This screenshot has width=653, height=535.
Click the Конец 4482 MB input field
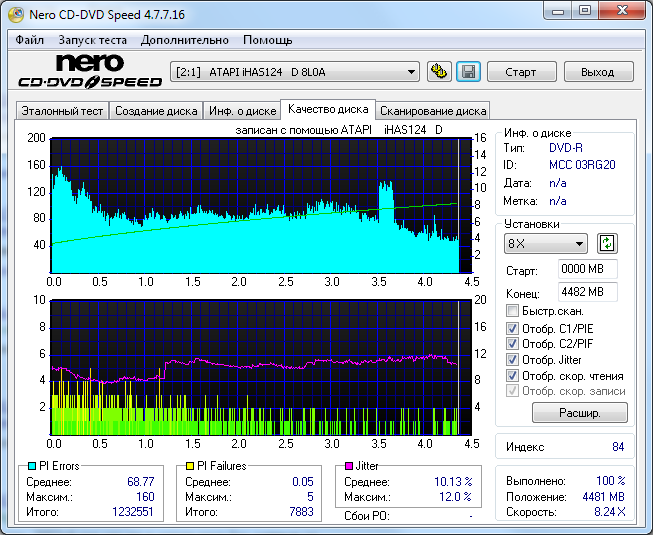(x=588, y=292)
